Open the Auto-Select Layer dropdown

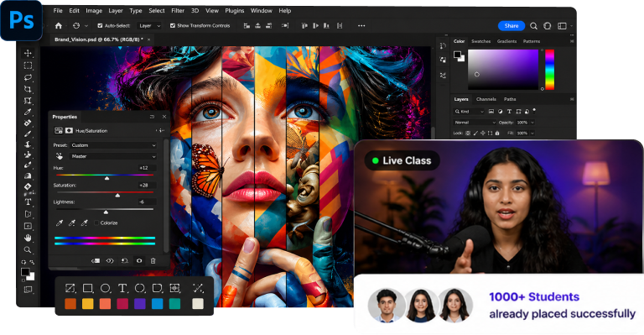coord(149,25)
